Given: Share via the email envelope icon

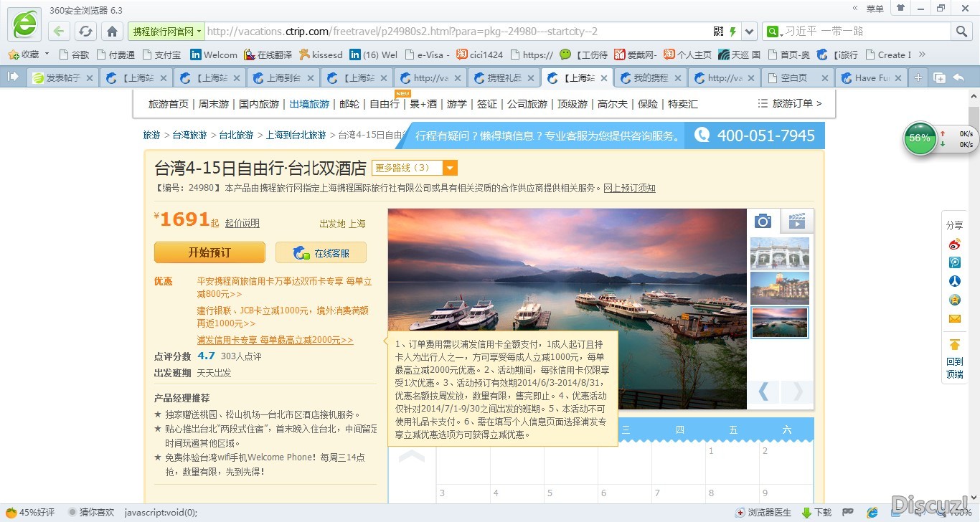Looking at the screenshot, I should pyautogui.click(x=954, y=318).
